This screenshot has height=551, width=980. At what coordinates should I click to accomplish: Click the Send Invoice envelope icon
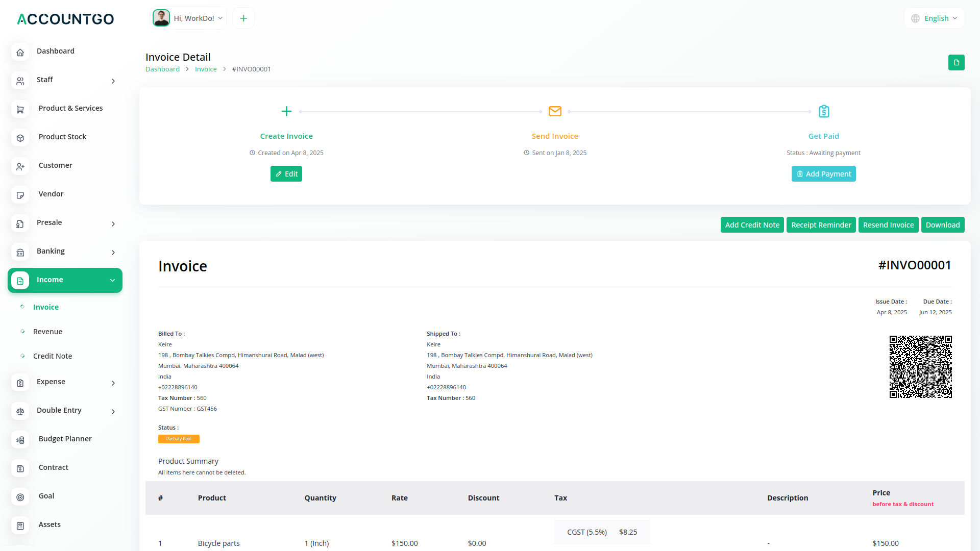pos(555,111)
